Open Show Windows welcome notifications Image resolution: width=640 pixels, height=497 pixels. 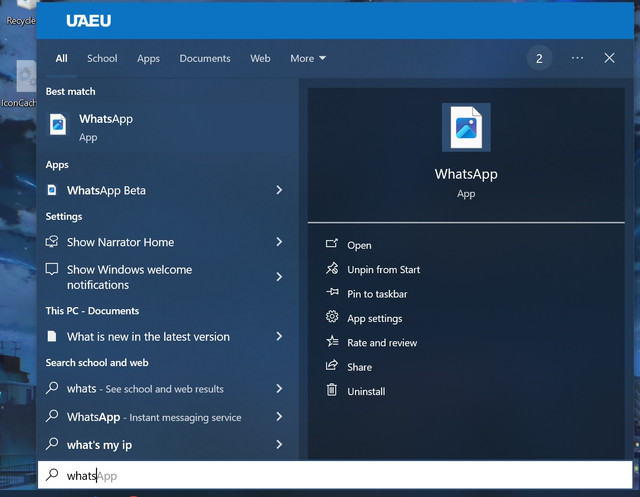(167, 277)
